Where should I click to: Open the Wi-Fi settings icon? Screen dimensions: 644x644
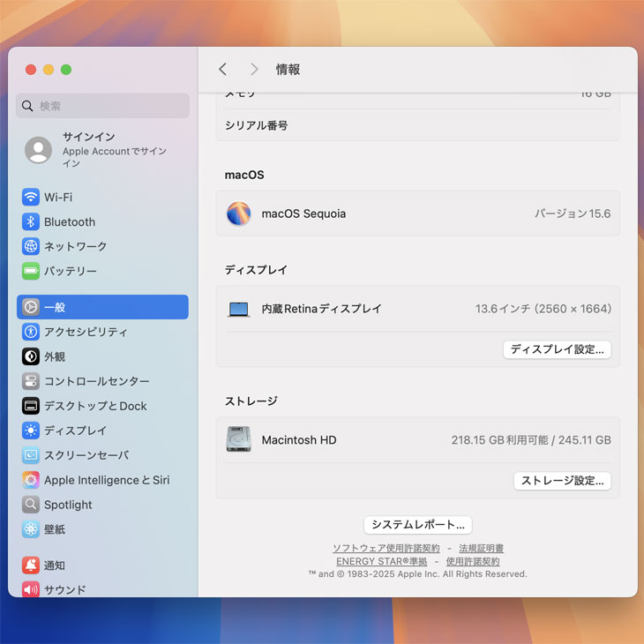(x=31, y=198)
